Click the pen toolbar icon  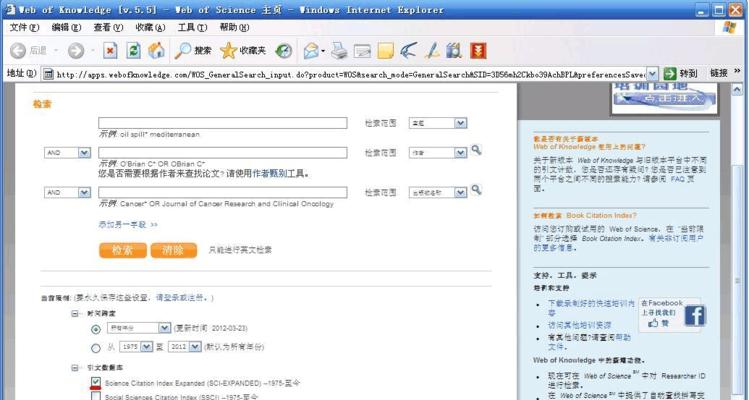click(x=432, y=51)
